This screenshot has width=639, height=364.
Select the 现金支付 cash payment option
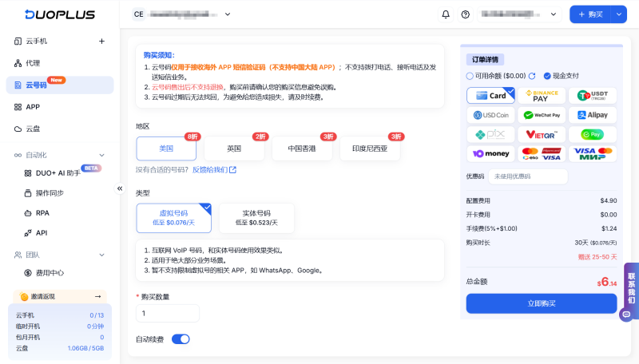[x=547, y=76]
